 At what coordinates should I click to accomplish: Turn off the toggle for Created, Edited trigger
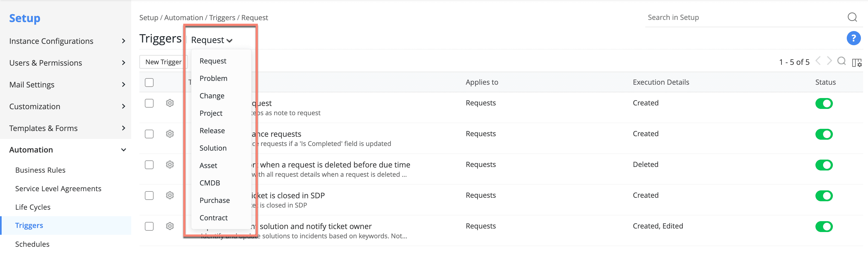[824, 226]
